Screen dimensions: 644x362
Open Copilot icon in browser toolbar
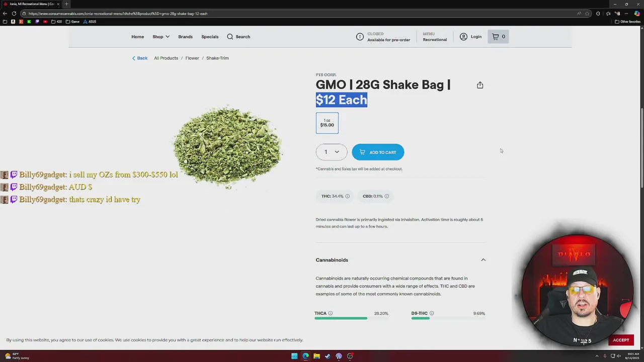[x=637, y=14]
